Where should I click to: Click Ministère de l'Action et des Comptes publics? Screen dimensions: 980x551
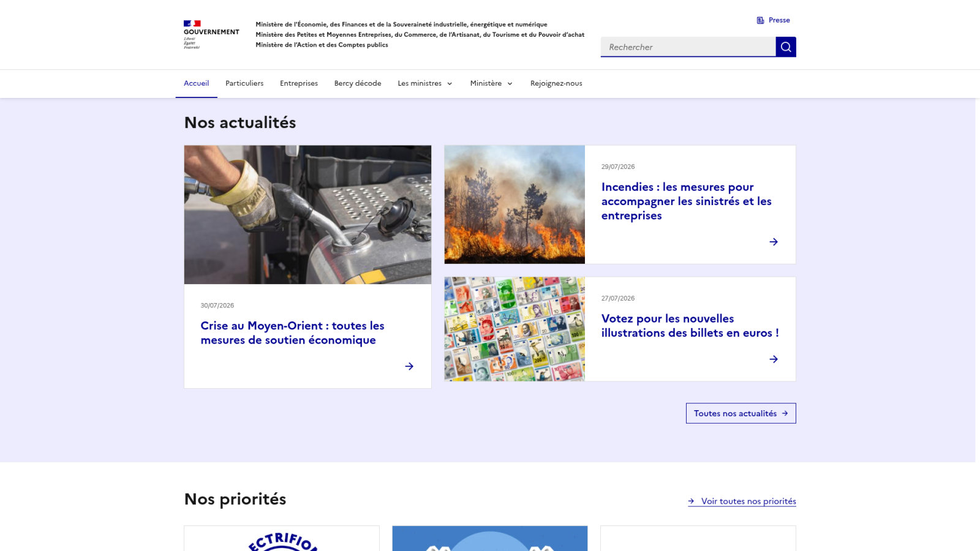click(322, 45)
